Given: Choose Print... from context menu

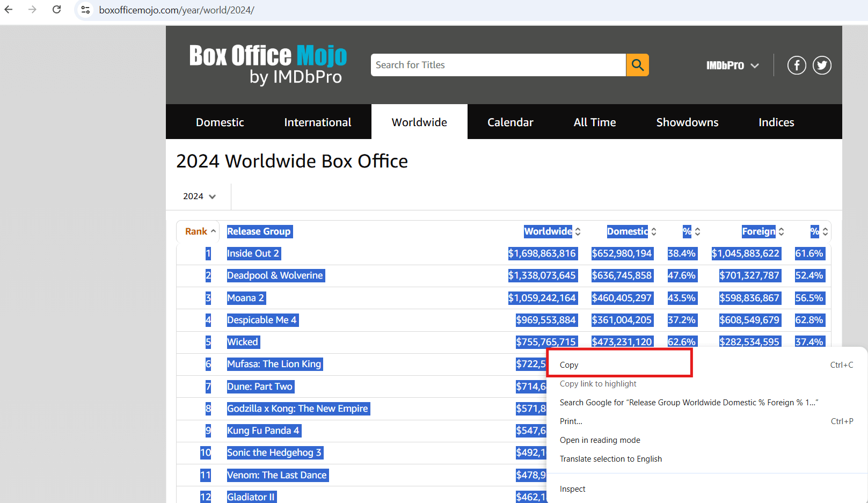Looking at the screenshot, I should 706,421.
